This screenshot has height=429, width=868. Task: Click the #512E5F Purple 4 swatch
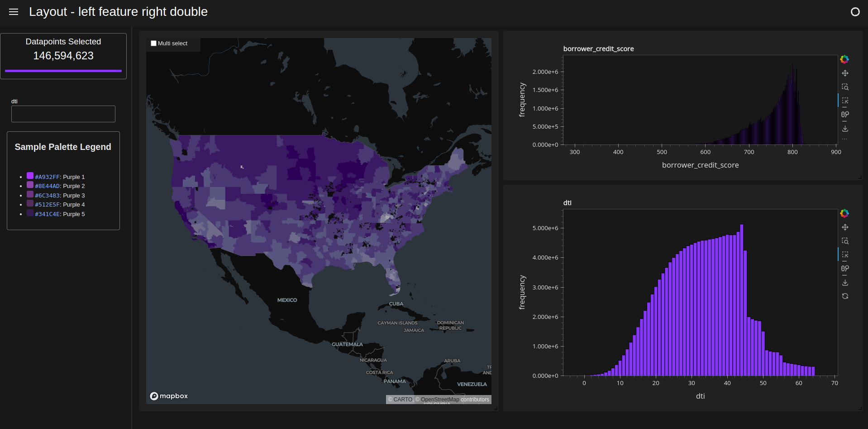[30, 203]
